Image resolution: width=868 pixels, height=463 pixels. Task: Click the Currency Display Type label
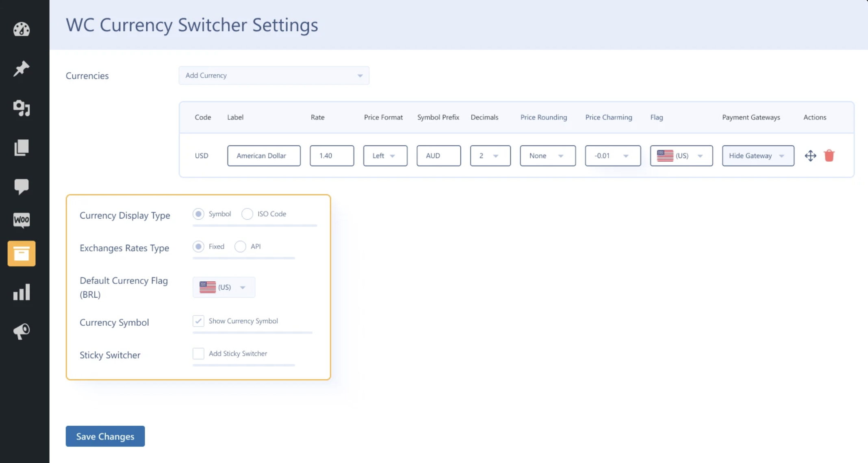[x=125, y=216]
